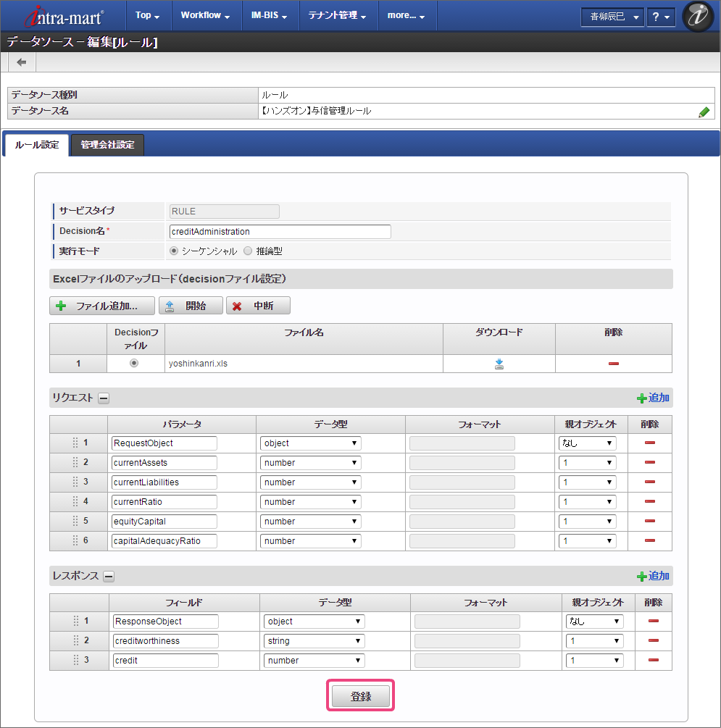The height and width of the screenshot is (728, 721).
Task: Click the back arrow icon
Action: point(22,62)
